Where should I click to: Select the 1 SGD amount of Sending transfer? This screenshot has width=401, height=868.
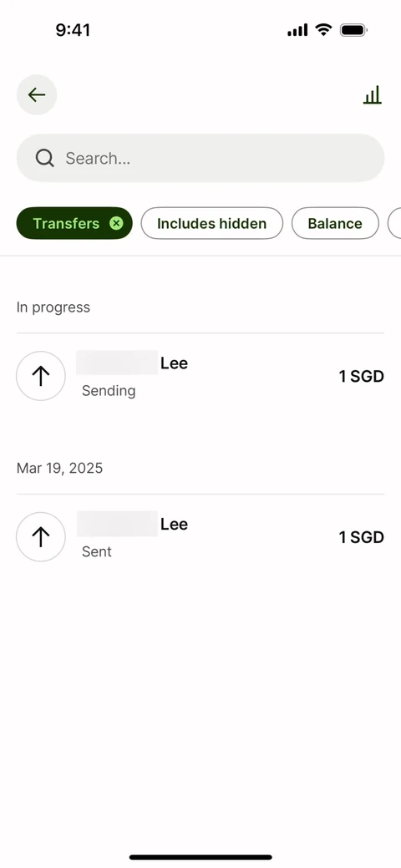coord(361,377)
